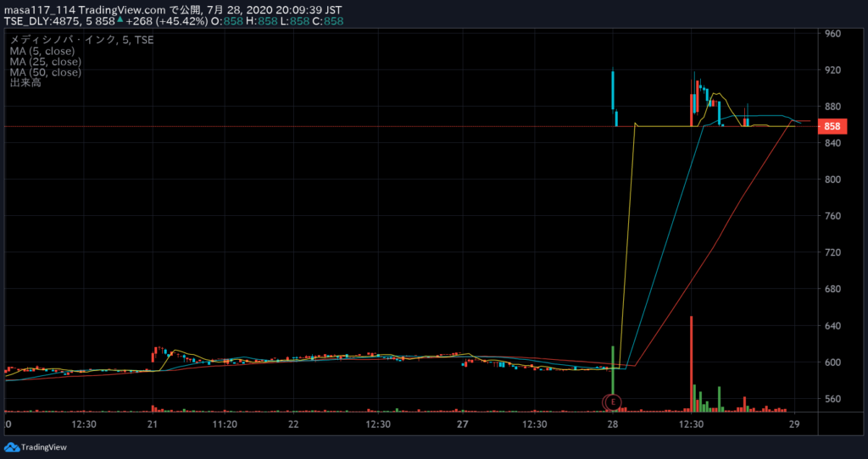Click the 960 price axis label
This screenshot has width=868, height=459.
click(x=832, y=34)
